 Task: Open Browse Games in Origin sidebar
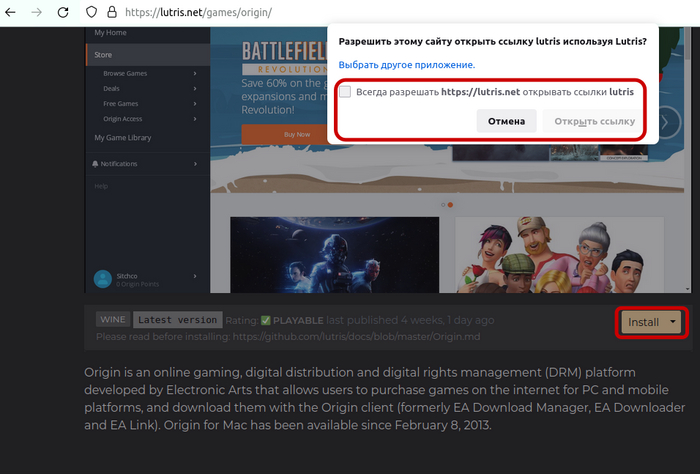coord(125,73)
